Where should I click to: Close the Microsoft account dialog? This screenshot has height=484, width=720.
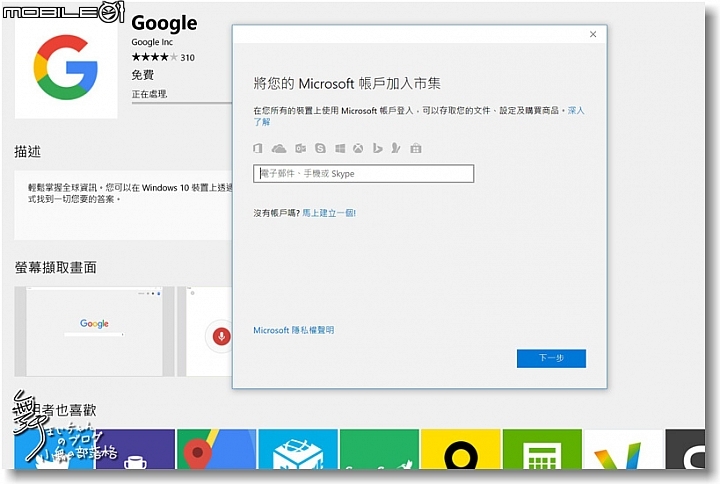coord(593,34)
